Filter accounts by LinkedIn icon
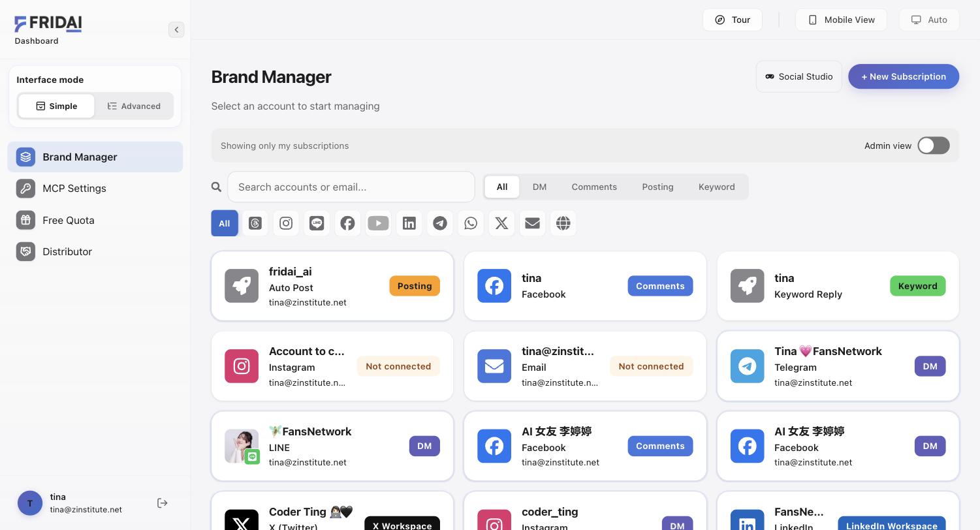 tap(409, 223)
